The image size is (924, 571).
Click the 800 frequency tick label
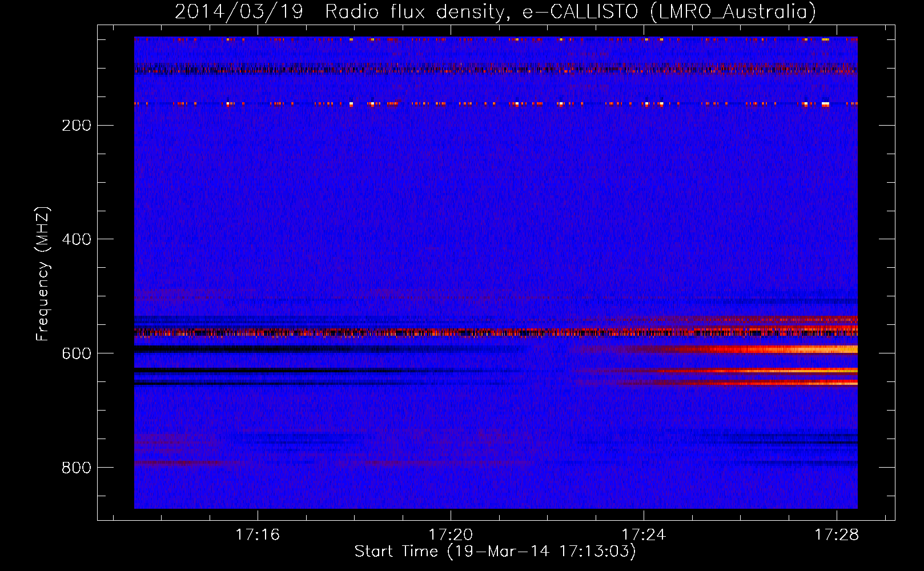[x=76, y=468]
